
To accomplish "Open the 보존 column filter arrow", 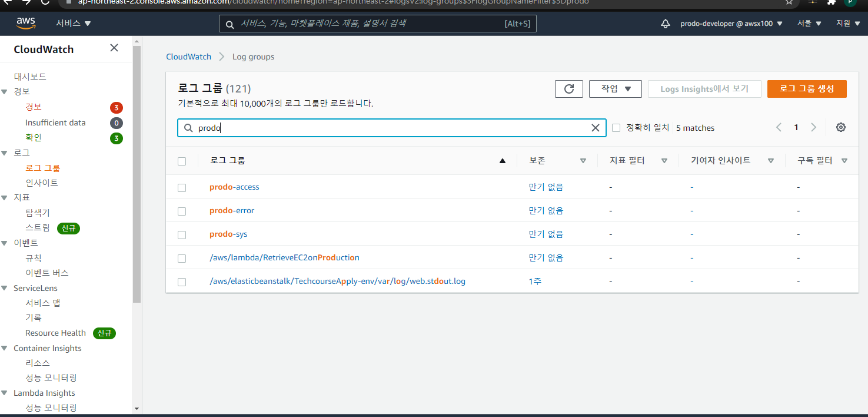I will pos(583,161).
